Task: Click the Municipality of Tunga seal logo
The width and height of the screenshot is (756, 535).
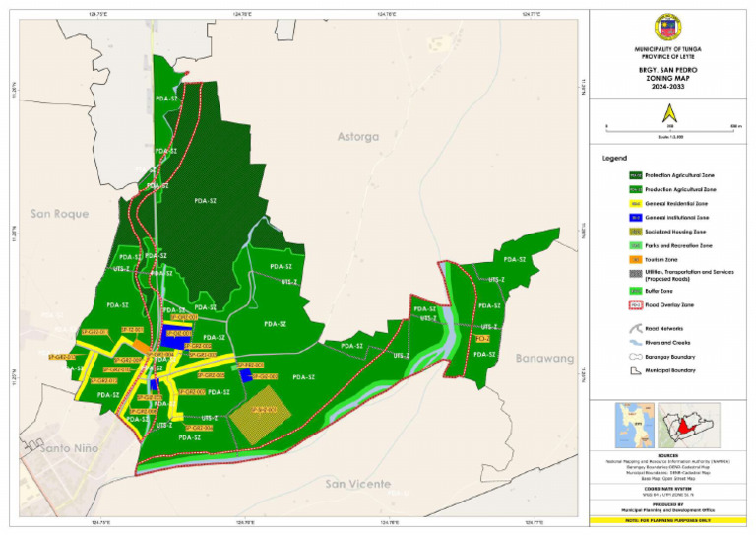Action: (667, 27)
